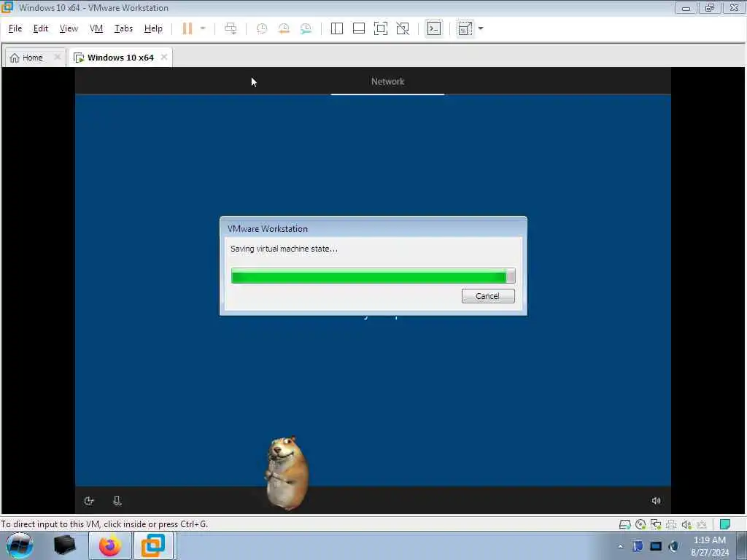Click the printer status bar icon
Screen dimensions: 747x560
(671, 525)
